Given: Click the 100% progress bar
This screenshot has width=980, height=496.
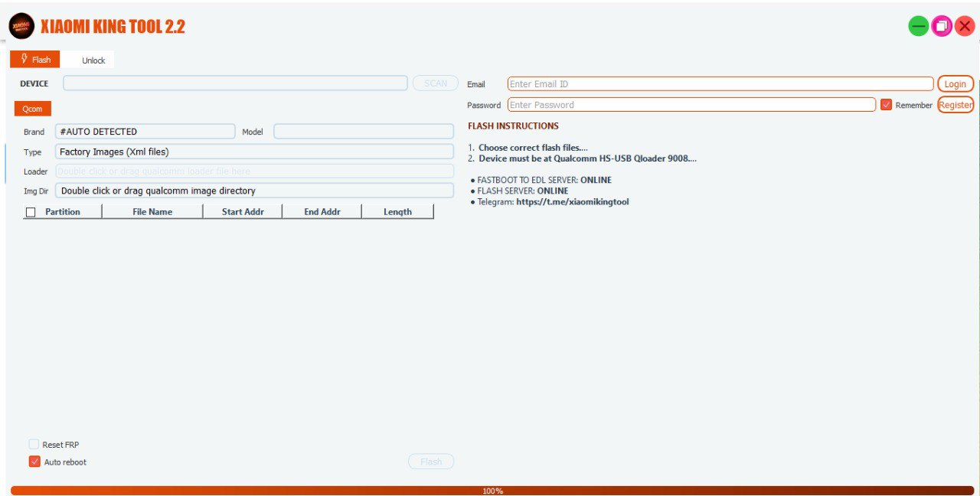Looking at the screenshot, I should pos(492,491).
